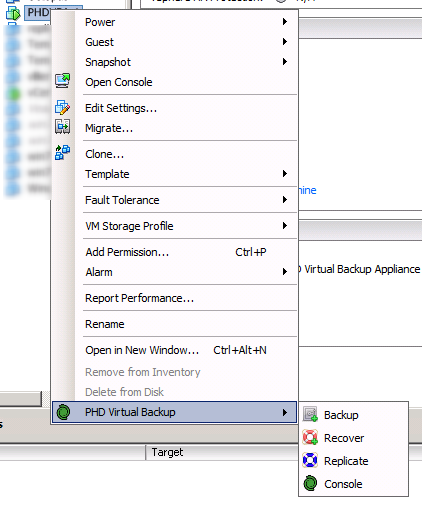Expand the Snapshot submenu arrow
Image resolution: width=422 pixels, height=511 pixels.
tap(285, 62)
